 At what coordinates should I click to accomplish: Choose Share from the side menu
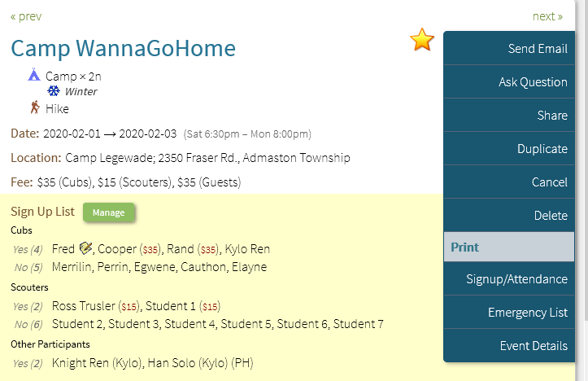pyautogui.click(x=509, y=116)
